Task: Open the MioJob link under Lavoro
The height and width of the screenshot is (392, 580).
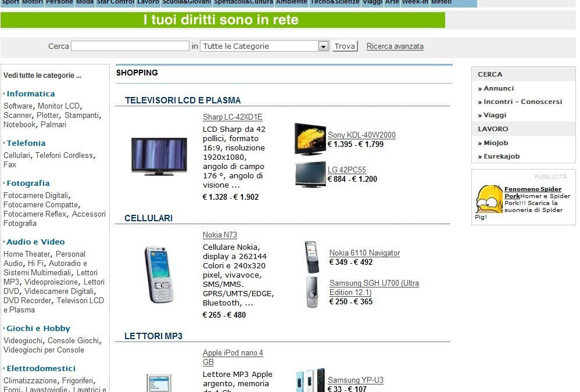Action: click(496, 143)
